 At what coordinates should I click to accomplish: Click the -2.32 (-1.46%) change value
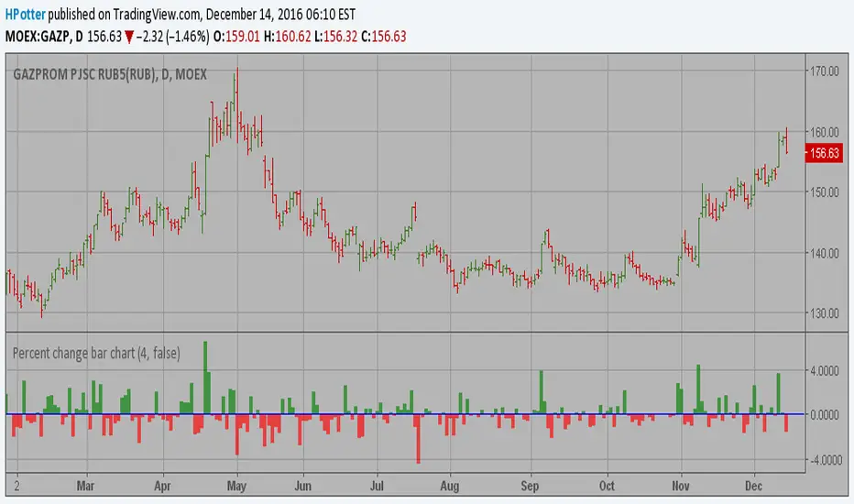[172, 37]
